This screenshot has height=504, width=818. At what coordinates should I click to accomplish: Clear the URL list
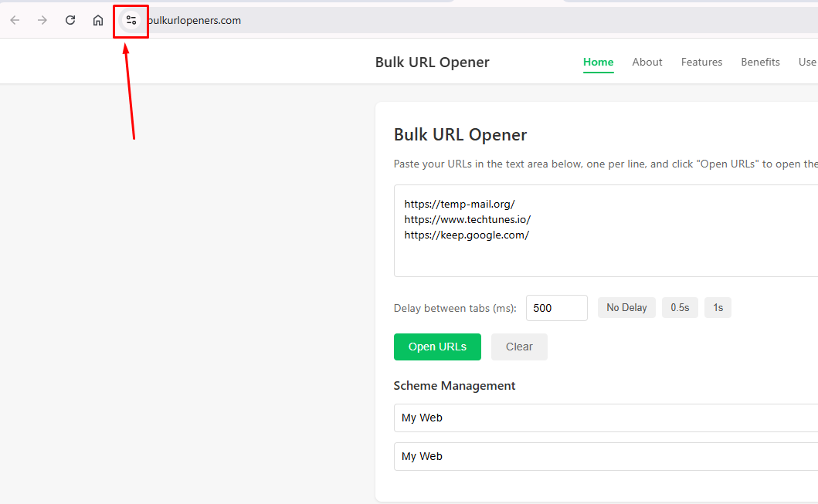tap(519, 347)
